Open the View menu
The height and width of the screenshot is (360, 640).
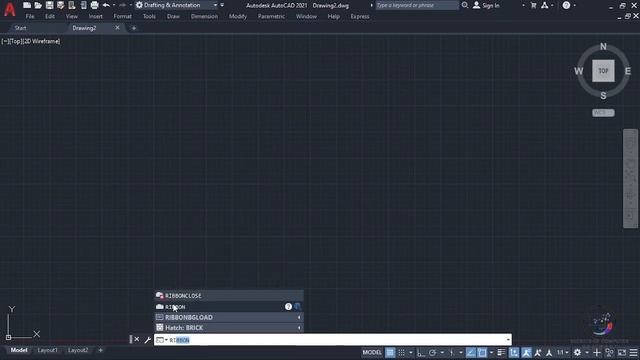pos(72,17)
